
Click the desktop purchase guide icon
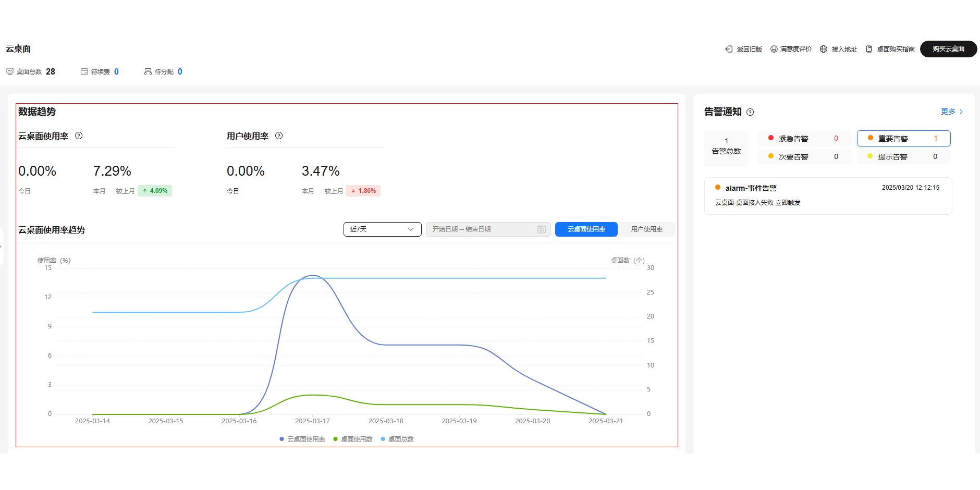(x=869, y=49)
